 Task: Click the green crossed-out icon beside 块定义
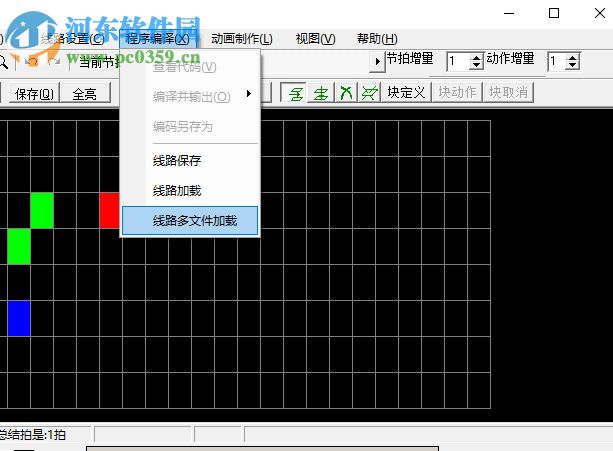369,93
